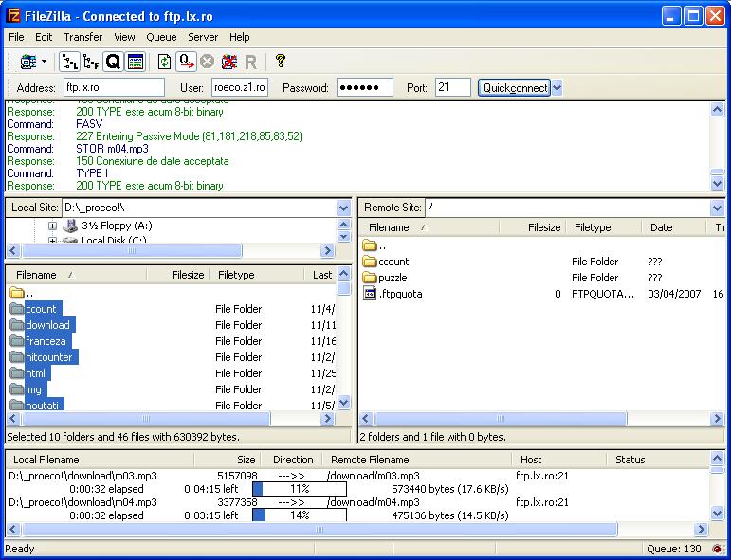Open the Help question mark icon
The height and width of the screenshot is (560, 731).
click(x=281, y=61)
